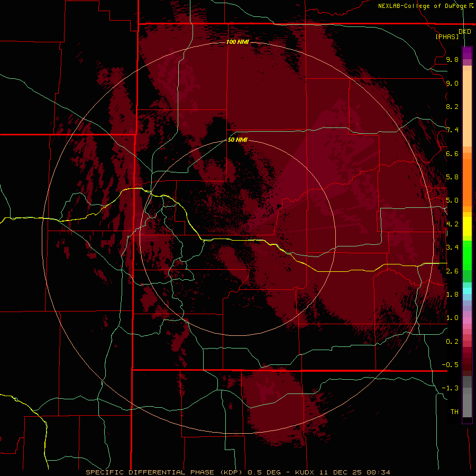
Task: Select the 1.0 scale value
Action: pos(452,318)
